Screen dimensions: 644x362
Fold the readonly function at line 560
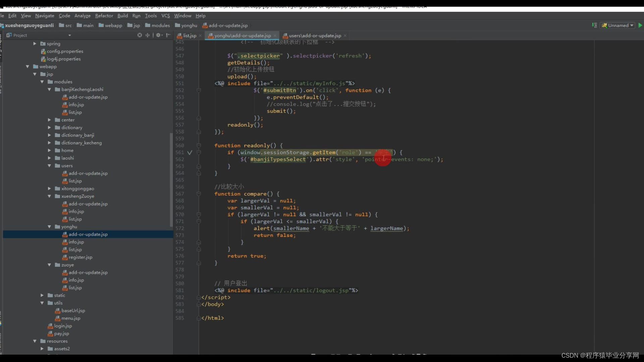click(199, 146)
